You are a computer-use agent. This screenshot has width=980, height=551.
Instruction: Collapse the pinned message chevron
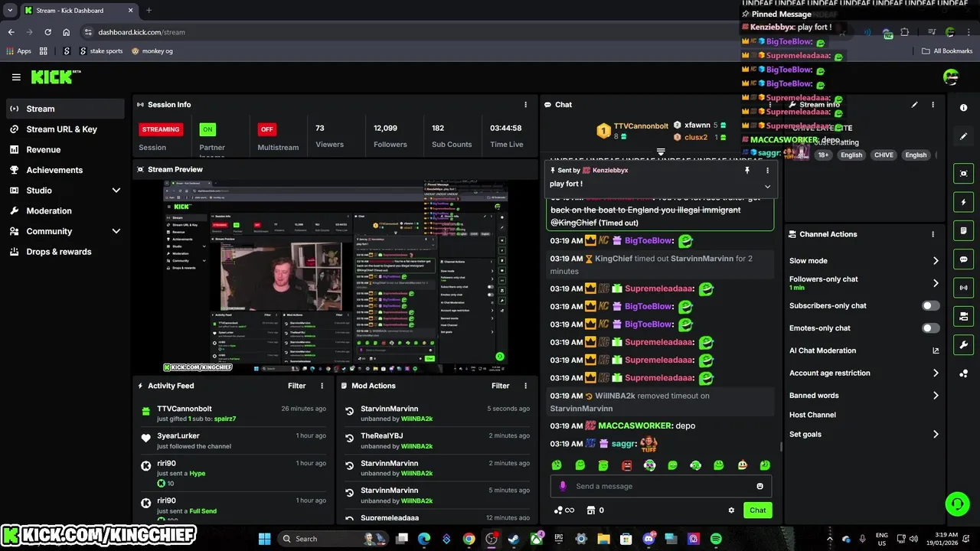click(767, 186)
